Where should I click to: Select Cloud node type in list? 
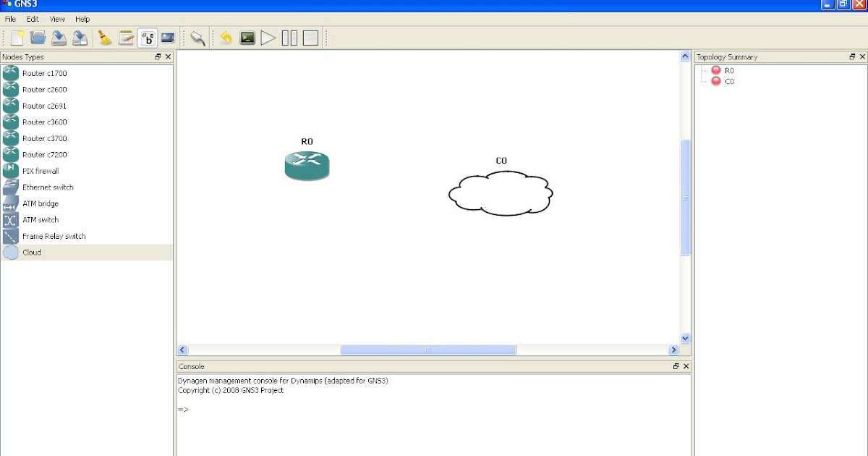point(87,253)
